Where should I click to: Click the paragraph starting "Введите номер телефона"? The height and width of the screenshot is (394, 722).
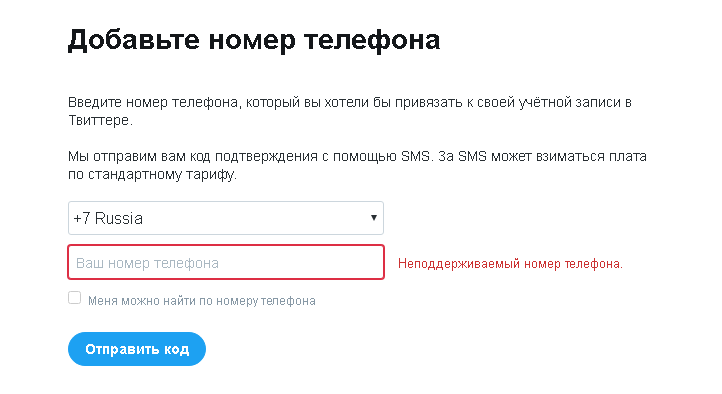(x=350, y=111)
